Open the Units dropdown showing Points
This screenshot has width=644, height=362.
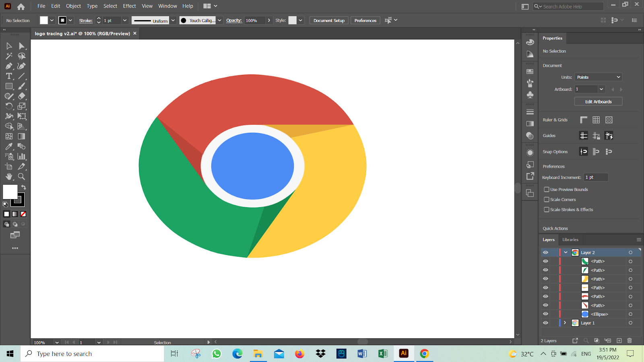pyautogui.click(x=599, y=77)
